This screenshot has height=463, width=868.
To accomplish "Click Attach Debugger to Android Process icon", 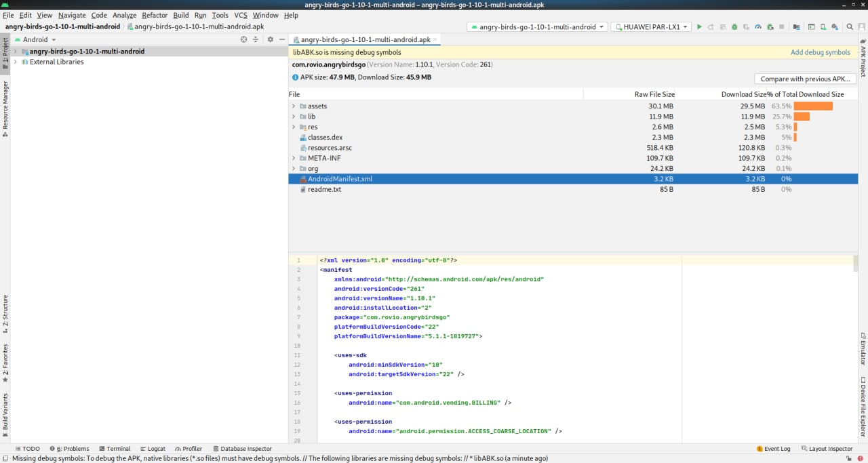I will [x=770, y=27].
